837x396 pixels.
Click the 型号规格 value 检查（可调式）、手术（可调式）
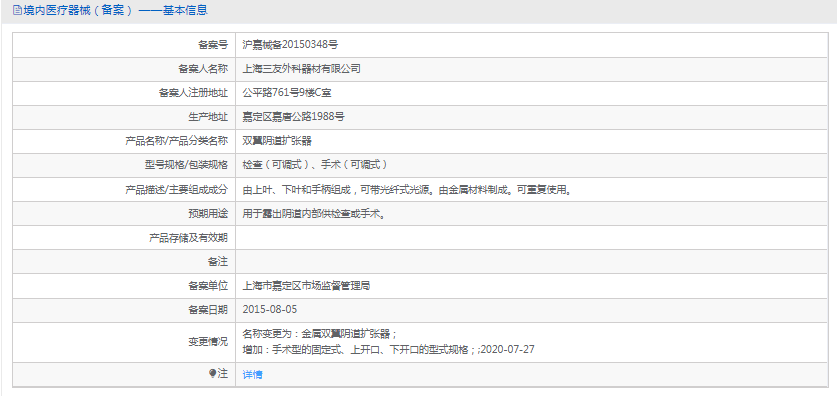(314, 165)
